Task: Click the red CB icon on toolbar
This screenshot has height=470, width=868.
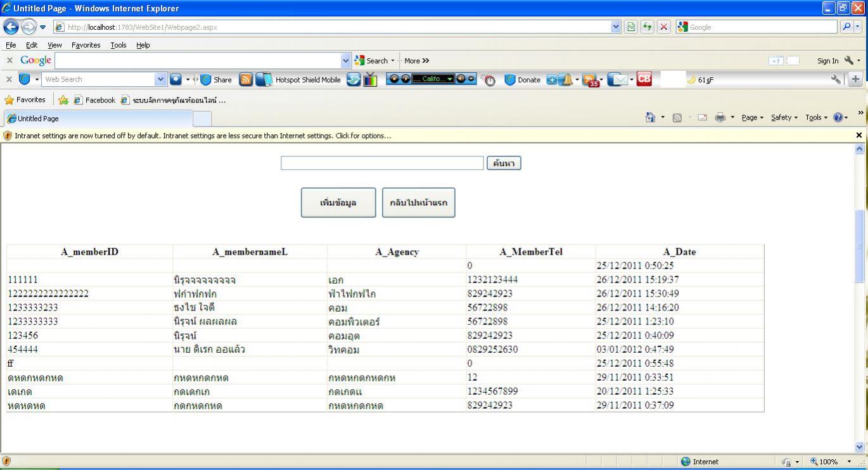Action: tap(644, 79)
